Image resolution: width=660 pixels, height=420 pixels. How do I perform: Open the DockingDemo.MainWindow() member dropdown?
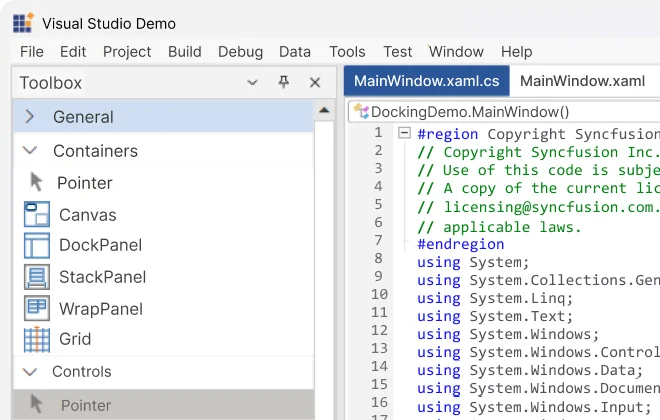click(504, 112)
